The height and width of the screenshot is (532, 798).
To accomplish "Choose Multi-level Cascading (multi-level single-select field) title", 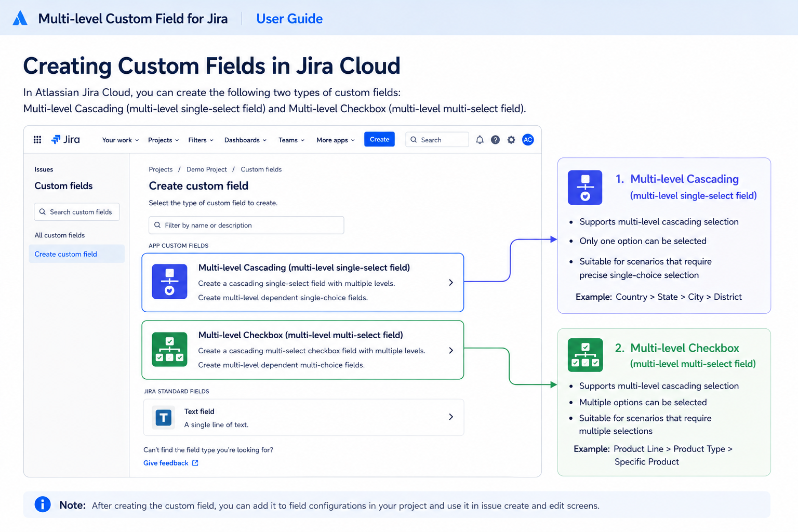I will (x=304, y=268).
